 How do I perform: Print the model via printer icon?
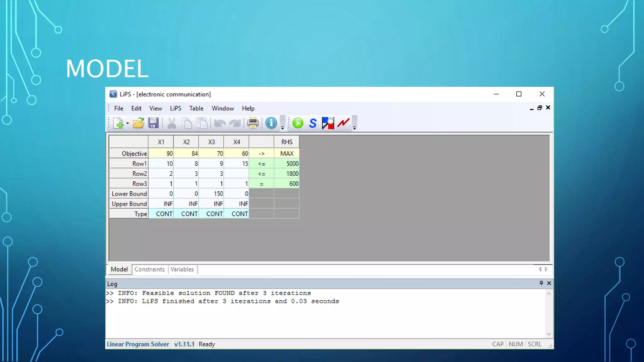pyautogui.click(x=253, y=123)
